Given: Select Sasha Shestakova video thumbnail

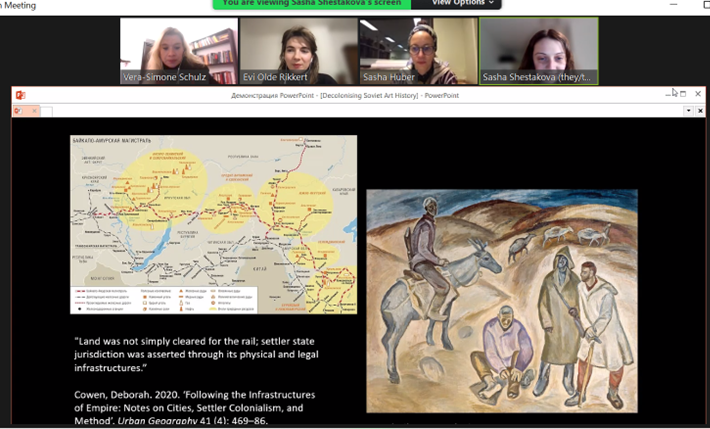Looking at the screenshot, I should [539, 51].
